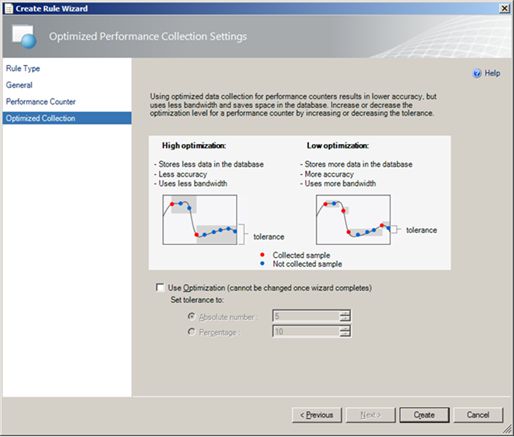Select the Optimized Collection step
Viewport: 514px width, 437px height.
point(67,118)
